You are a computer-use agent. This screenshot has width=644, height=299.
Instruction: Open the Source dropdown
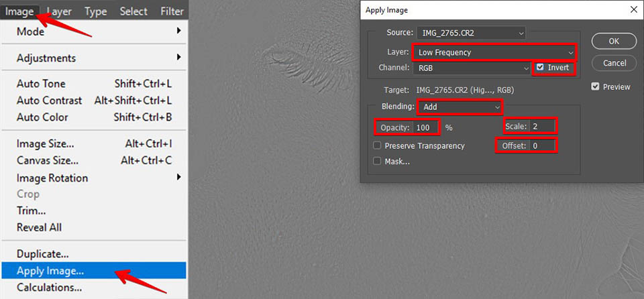(x=471, y=32)
